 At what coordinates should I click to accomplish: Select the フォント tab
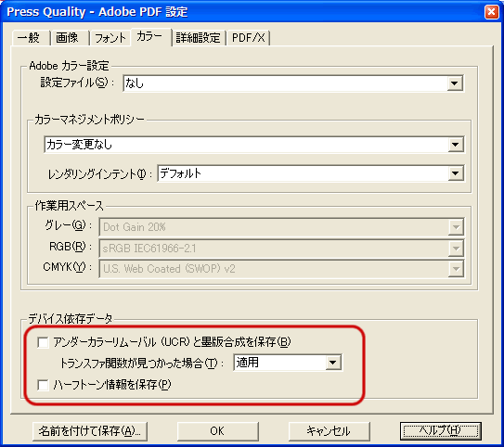(x=110, y=38)
